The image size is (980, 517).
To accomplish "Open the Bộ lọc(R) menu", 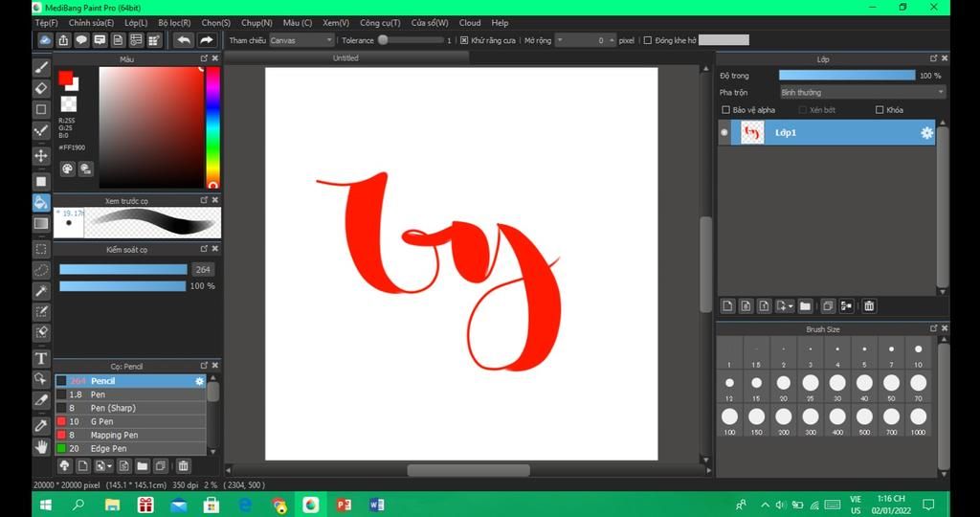I will click(x=174, y=23).
